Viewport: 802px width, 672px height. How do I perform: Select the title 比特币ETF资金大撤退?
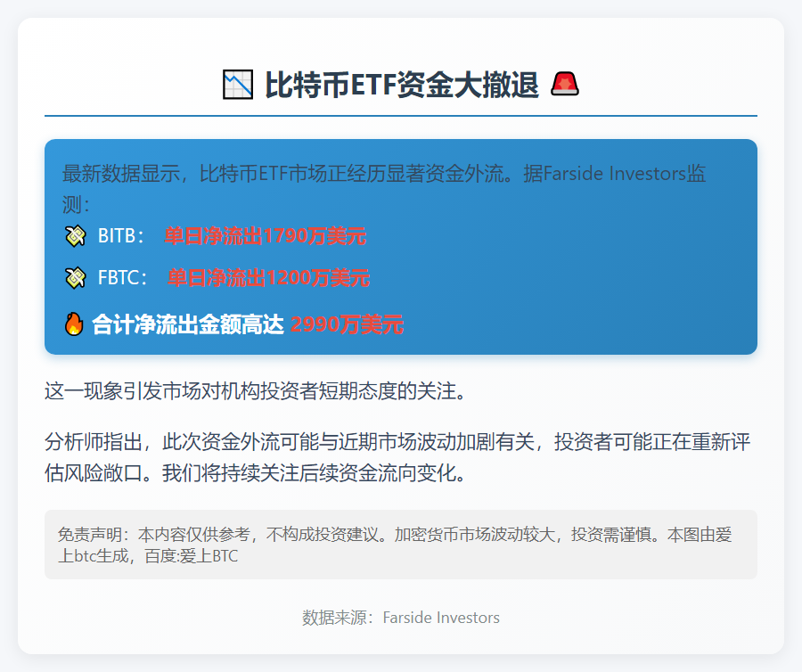tap(398, 84)
